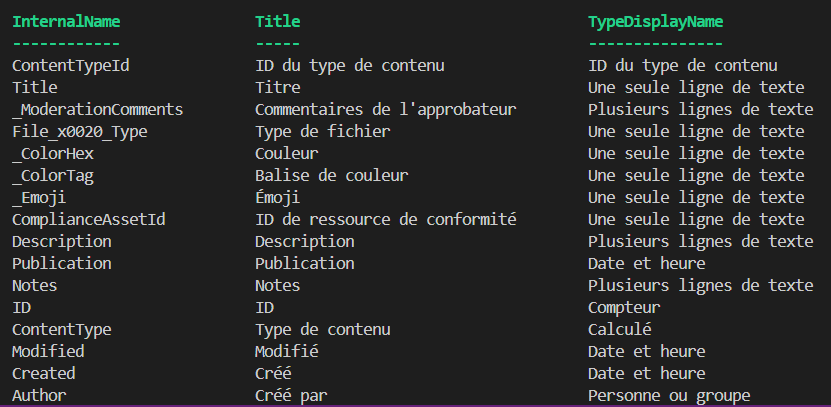Click the File_x0020_Type entry
Viewport: 831px width, 407px height.
click(x=79, y=132)
